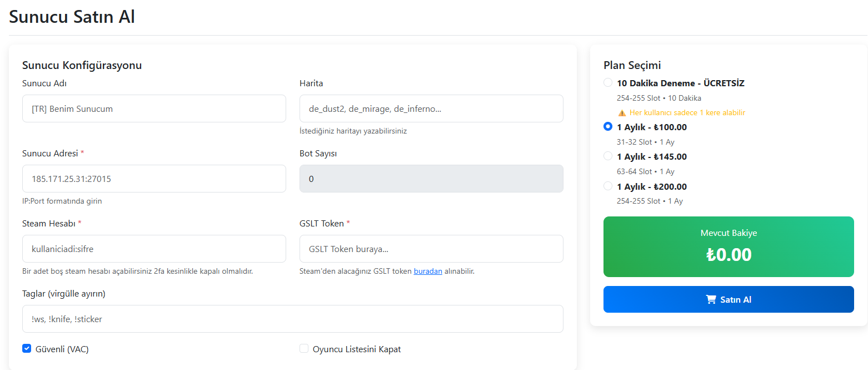Focus the Sunucu Adı input field
This screenshot has width=868, height=370.
point(154,108)
